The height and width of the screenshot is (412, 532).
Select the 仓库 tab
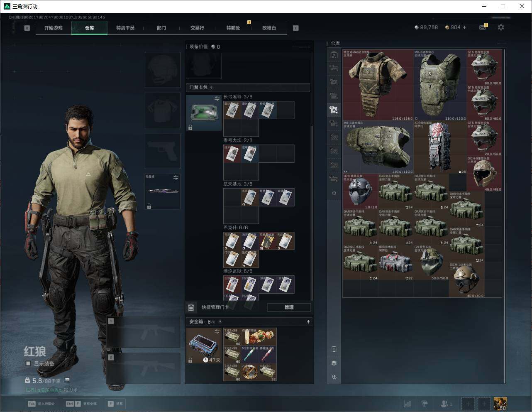tap(89, 28)
